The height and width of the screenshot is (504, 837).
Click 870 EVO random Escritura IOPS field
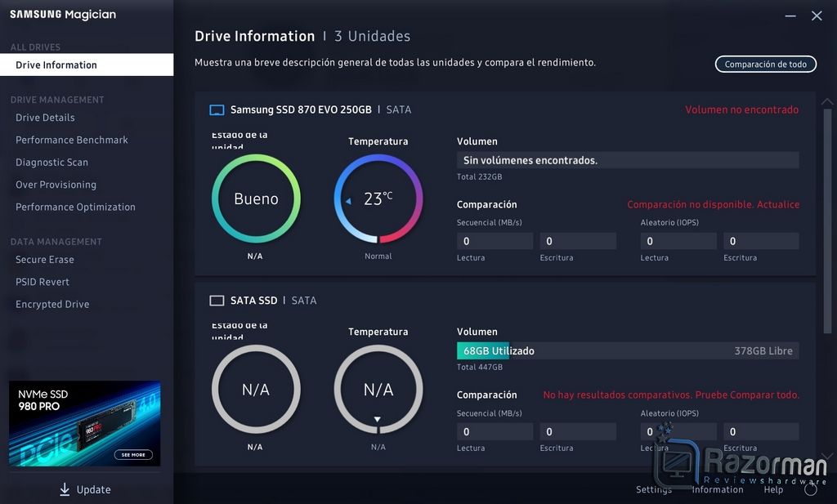click(x=761, y=241)
